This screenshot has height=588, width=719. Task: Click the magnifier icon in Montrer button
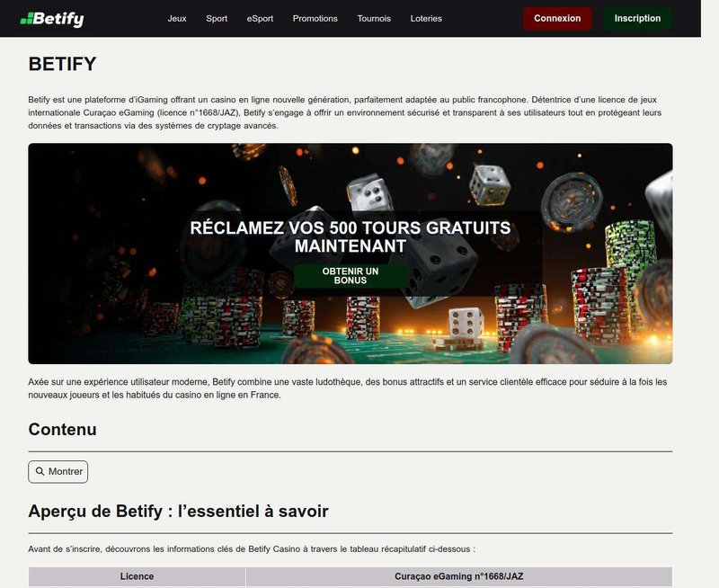(40, 471)
